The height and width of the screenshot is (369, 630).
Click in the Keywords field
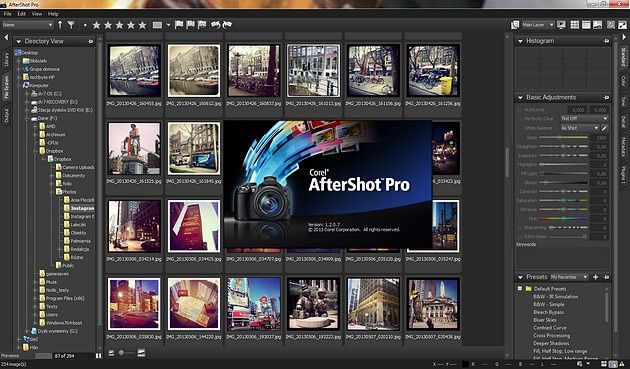tap(562, 258)
